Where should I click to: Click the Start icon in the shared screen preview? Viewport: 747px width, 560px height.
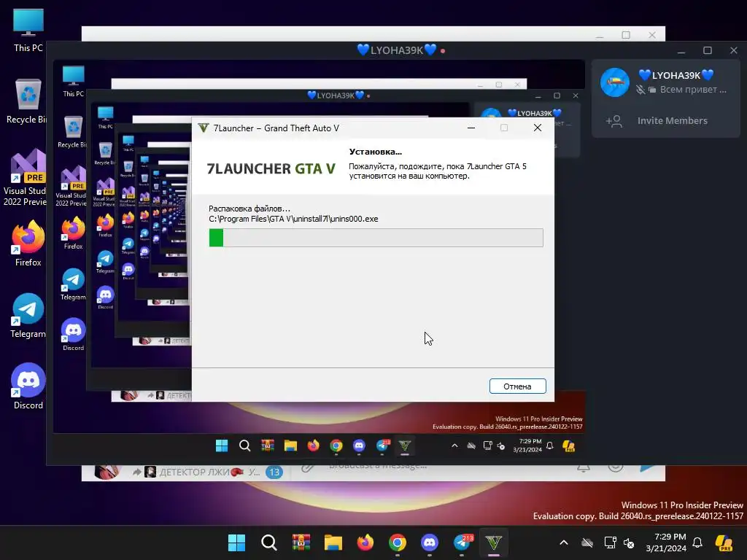click(x=222, y=446)
